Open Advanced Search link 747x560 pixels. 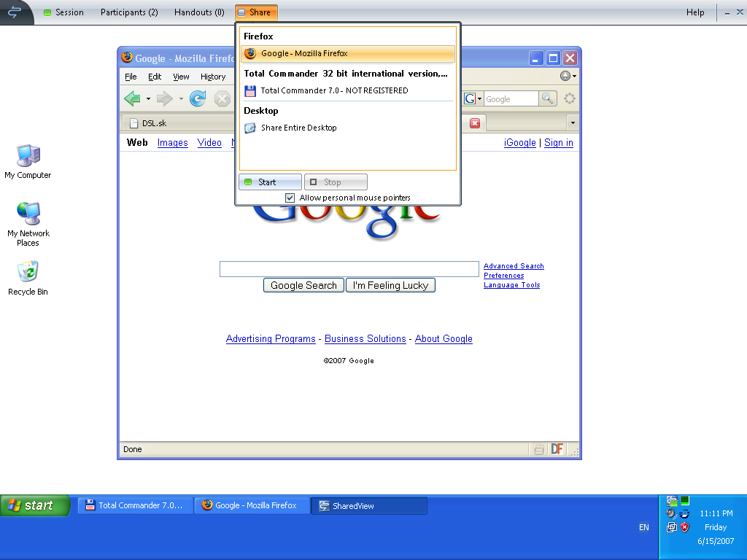coord(514,266)
